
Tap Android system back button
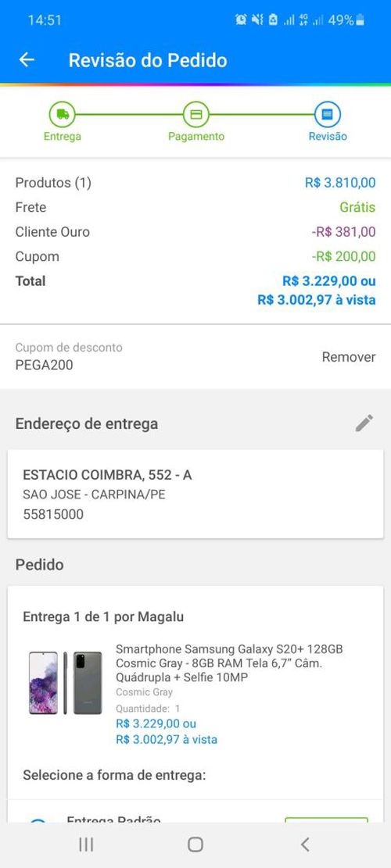click(x=305, y=845)
